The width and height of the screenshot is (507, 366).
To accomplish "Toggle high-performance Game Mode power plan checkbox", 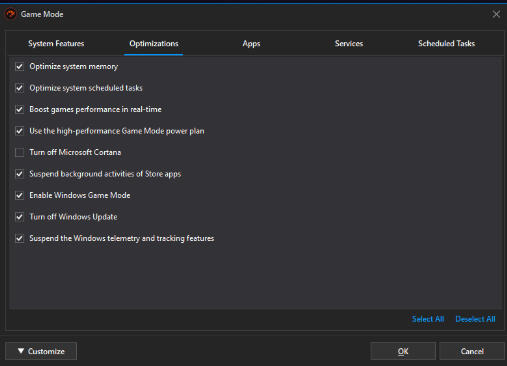I will coord(20,131).
